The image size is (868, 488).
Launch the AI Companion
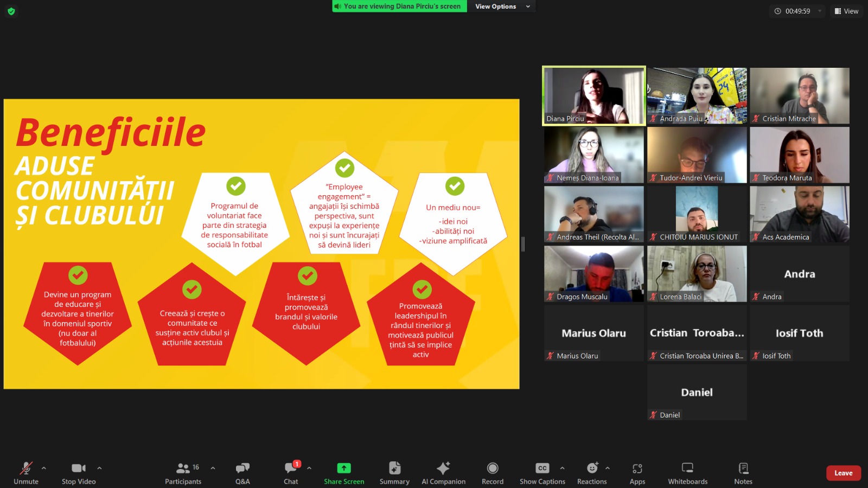(x=443, y=472)
